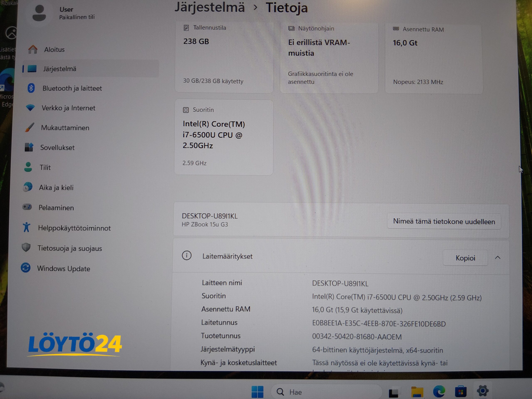This screenshot has height=399, width=532.
Task: Click the Windows Update refresh icon
Action: pos(26,268)
